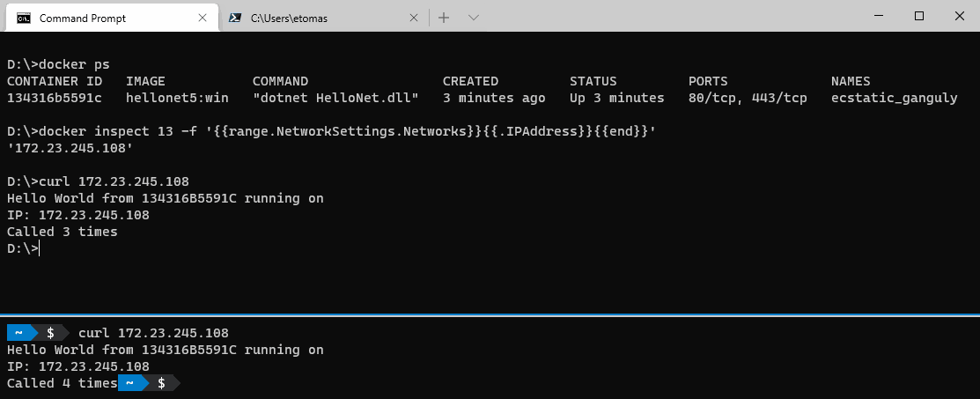The height and width of the screenshot is (399, 980).
Task: Click the "Called 4 times" output text
Action: click(62, 383)
